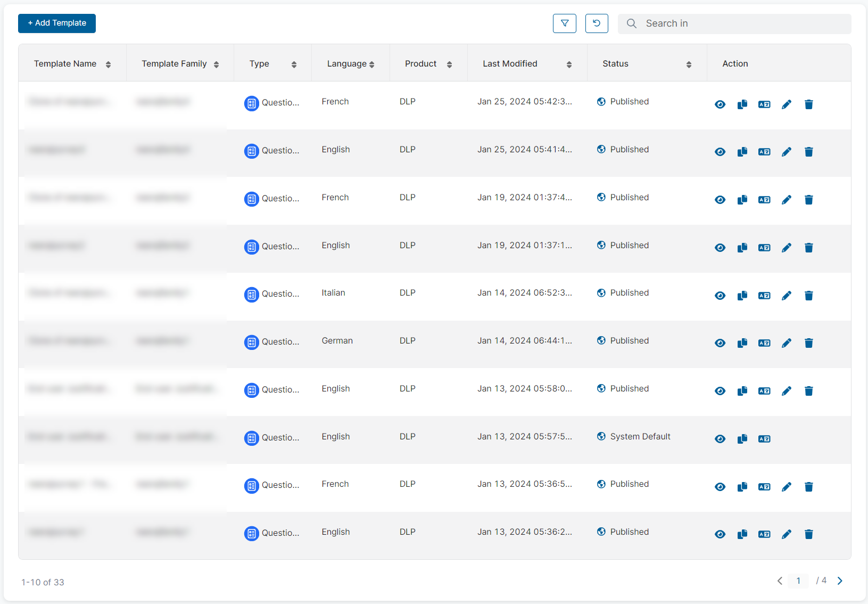
Task: Show preview of the Italian template
Action: tap(720, 295)
